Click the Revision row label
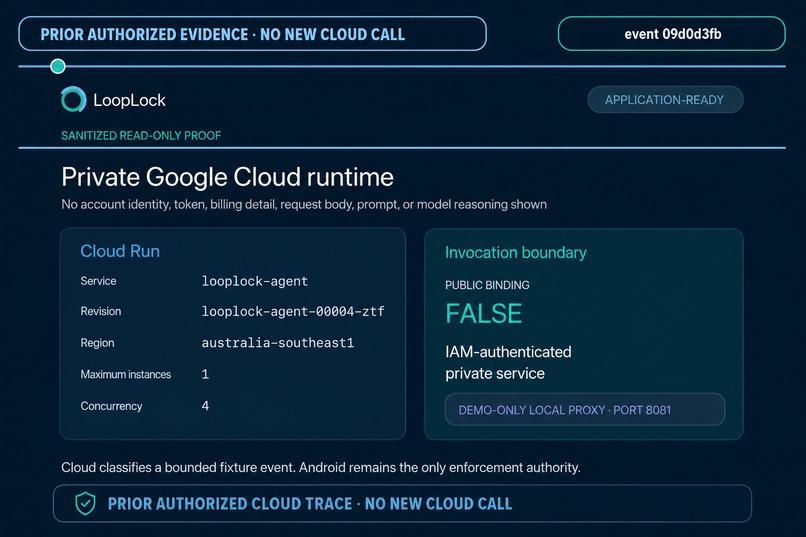The width and height of the screenshot is (806, 537). pos(101,311)
